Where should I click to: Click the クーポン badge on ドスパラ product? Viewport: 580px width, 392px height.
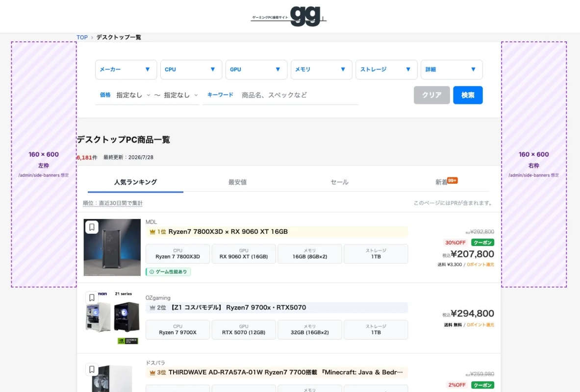pos(483,385)
